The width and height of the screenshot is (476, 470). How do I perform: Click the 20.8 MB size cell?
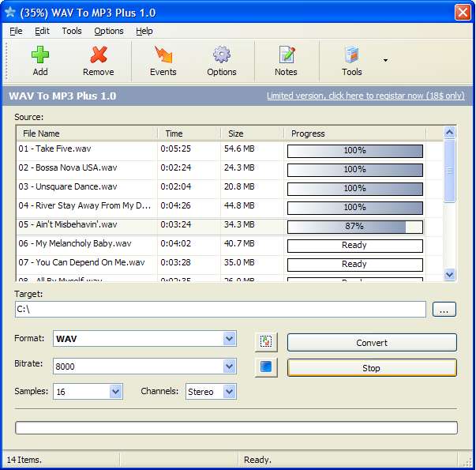point(239,186)
